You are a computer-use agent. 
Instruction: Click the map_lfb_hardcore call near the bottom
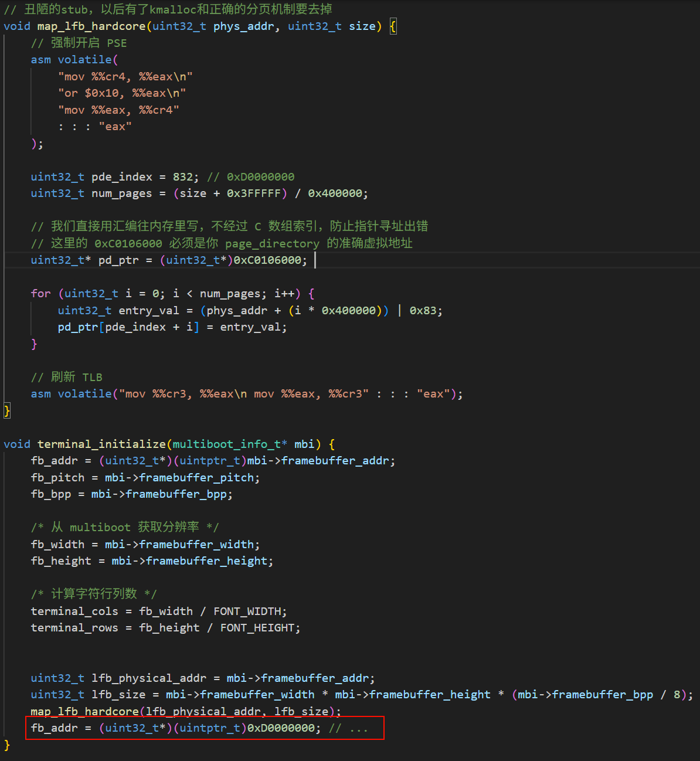(x=84, y=712)
